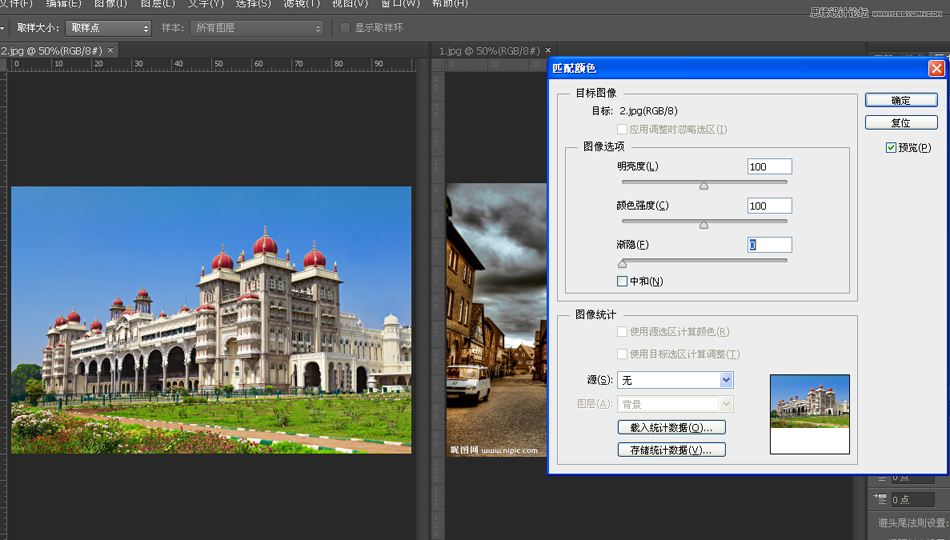
Task: Click the 复位 reset button
Action: click(x=901, y=123)
